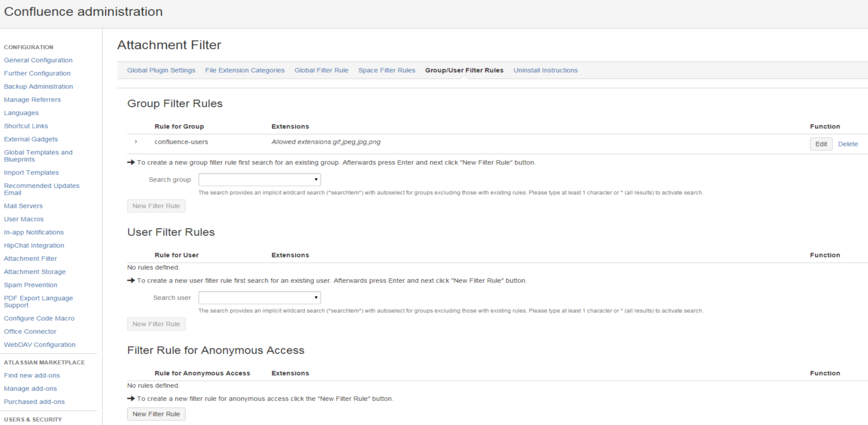Image resolution: width=868 pixels, height=425 pixels.
Task: Open Import Templates page
Action: 31,172
